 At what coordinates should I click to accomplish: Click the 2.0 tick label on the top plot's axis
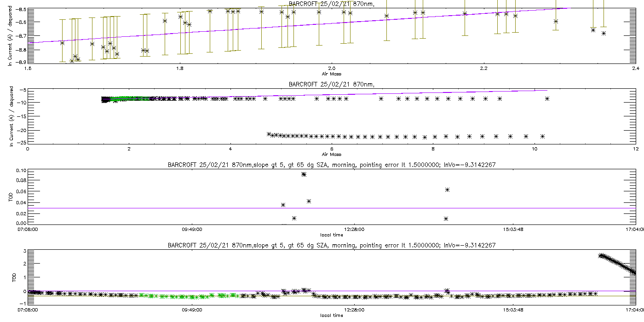coord(332,69)
